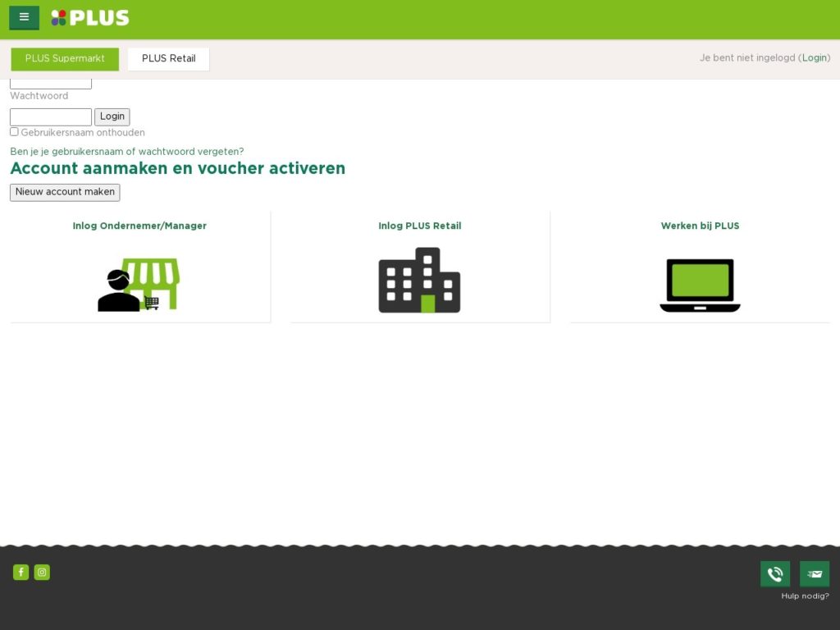Open Werken bij PLUS heading link
Image resolution: width=840 pixels, height=630 pixels.
click(700, 226)
